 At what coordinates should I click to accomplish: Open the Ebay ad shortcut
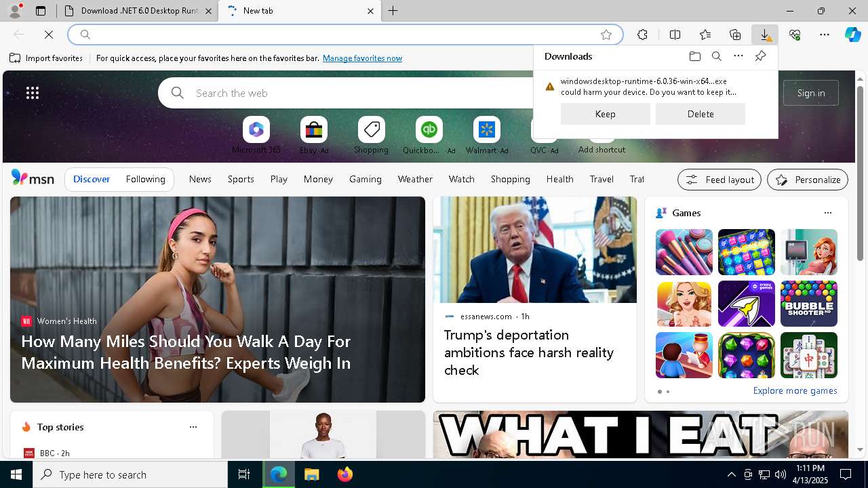(x=314, y=135)
